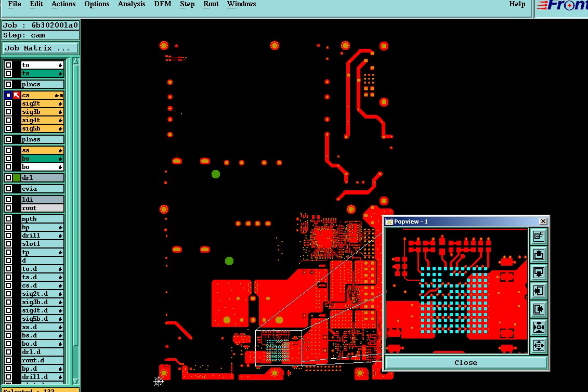Image resolution: width=588 pixels, height=392 pixels.
Task: Pan the Popview up with the up-arrow icon
Action: pyautogui.click(x=539, y=254)
